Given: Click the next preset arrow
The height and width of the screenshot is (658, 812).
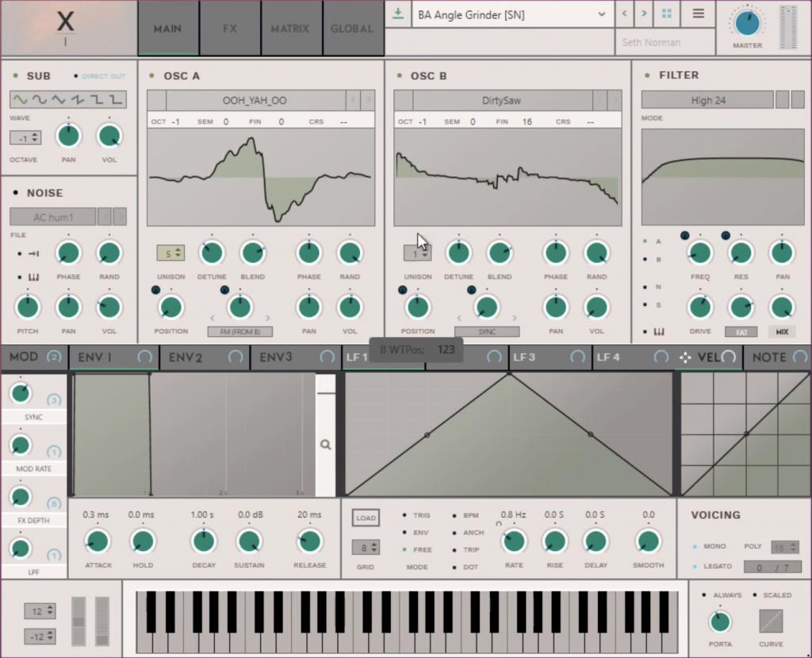Looking at the screenshot, I should [643, 14].
